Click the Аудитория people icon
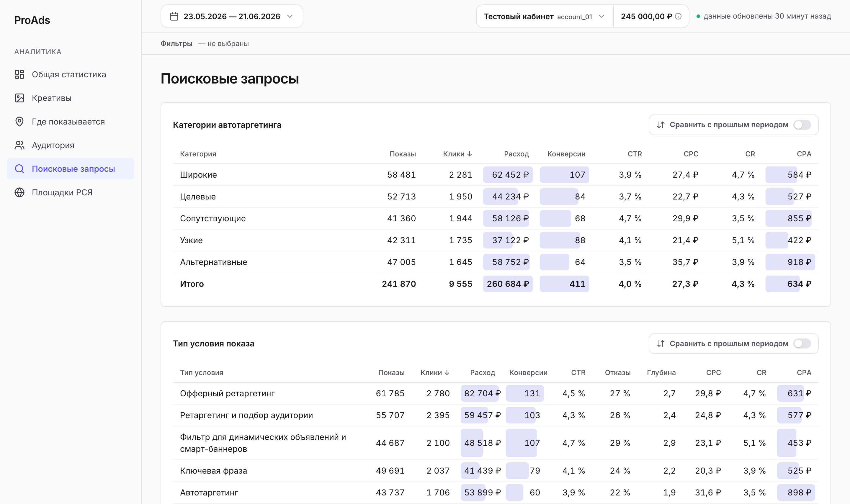The width and height of the screenshot is (850, 504). 19,145
